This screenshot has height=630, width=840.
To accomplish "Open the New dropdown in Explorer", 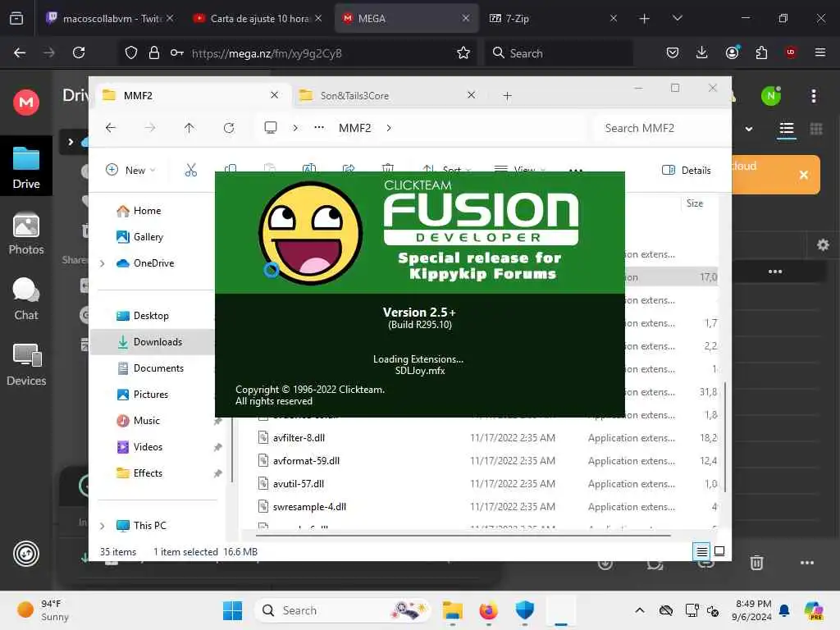I will [130, 170].
